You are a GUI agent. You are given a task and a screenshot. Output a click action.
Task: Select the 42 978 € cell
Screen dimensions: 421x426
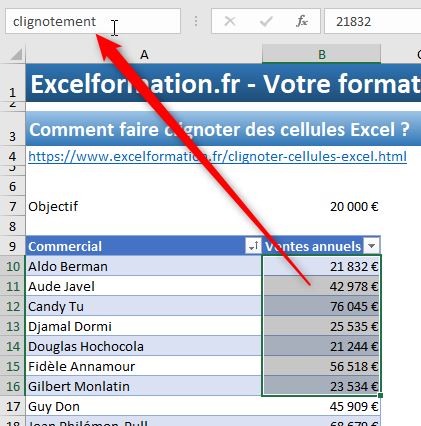coord(321,286)
